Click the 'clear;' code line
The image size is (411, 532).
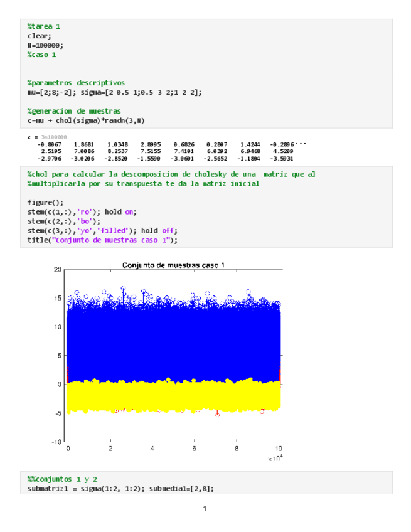click(40, 36)
